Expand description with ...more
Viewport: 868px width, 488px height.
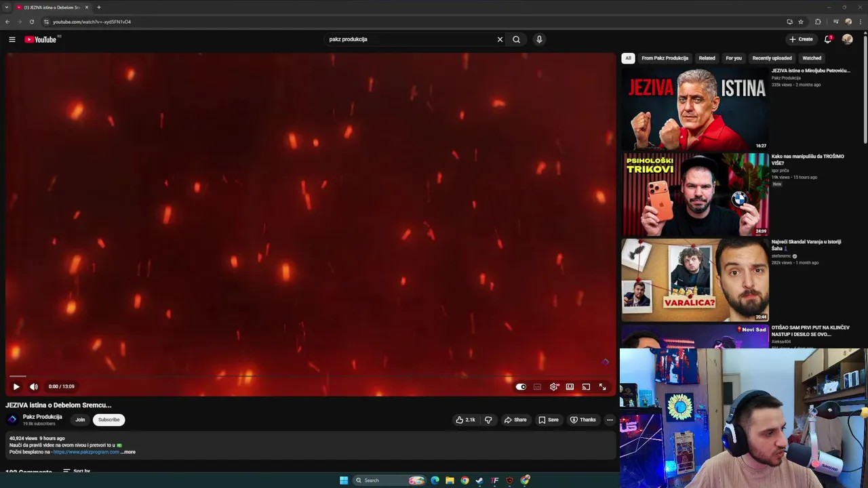(x=128, y=452)
